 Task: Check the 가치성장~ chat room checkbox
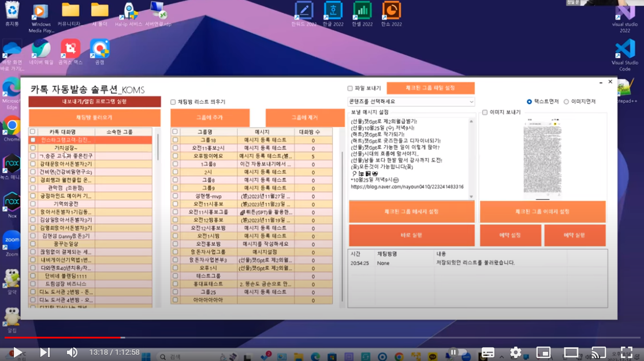(33, 148)
